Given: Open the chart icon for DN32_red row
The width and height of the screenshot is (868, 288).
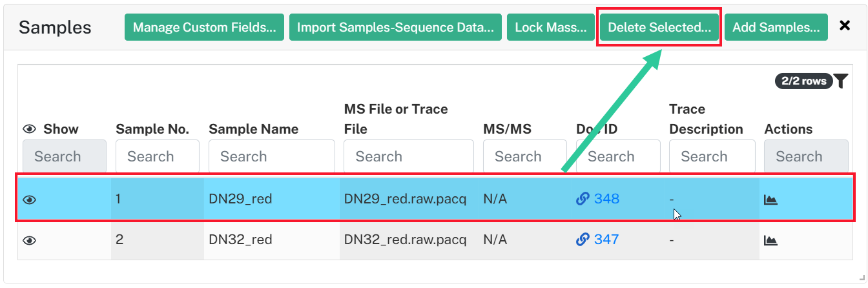Looking at the screenshot, I should click(770, 240).
